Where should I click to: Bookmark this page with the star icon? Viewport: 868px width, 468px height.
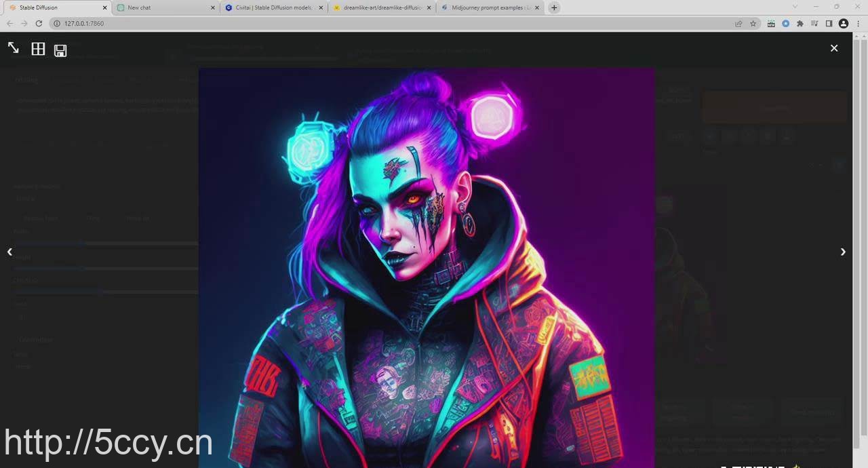(x=753, y=24)
